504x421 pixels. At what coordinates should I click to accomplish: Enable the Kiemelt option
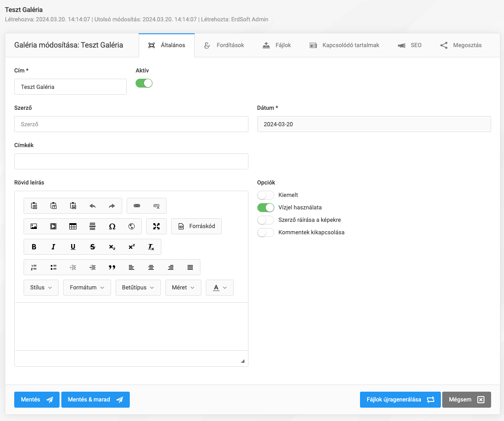(266, 195)
